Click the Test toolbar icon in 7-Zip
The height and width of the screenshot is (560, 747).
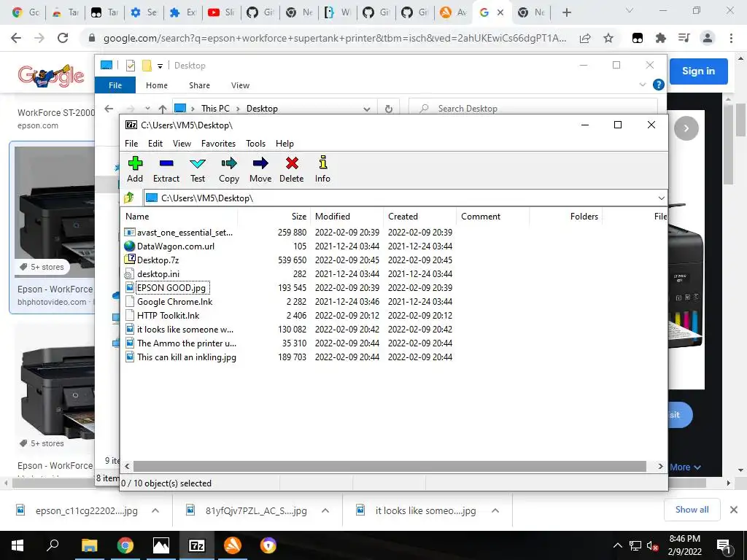[x=198, y=169]
